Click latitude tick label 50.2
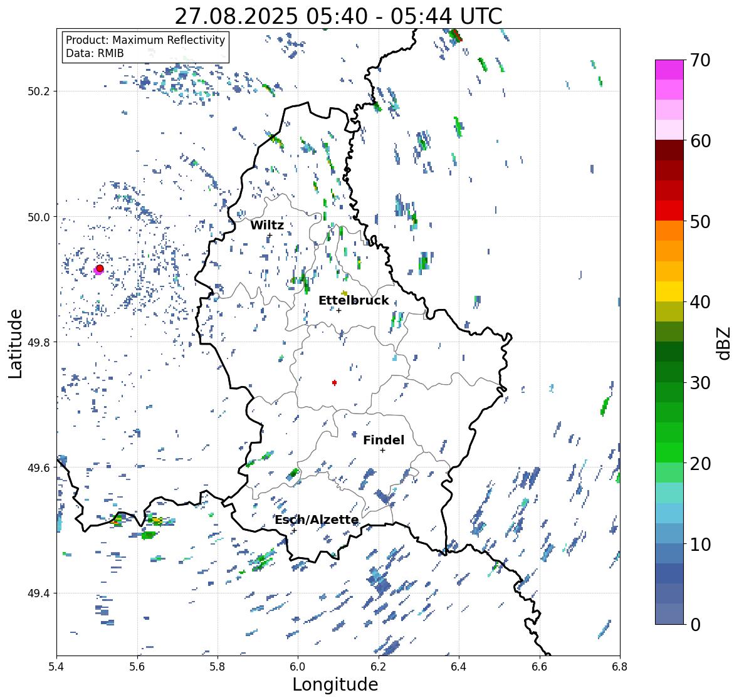 39,91
